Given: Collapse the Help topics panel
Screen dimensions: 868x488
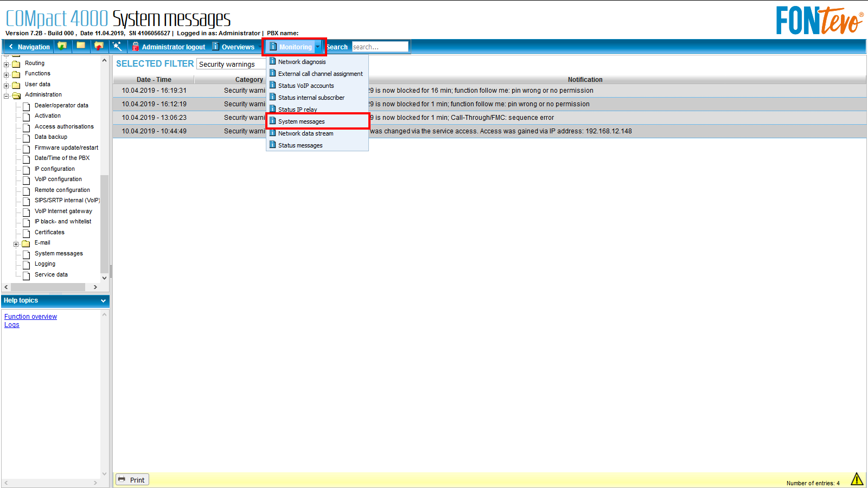Looking at the screenshot, I should [x=103, y=301].
